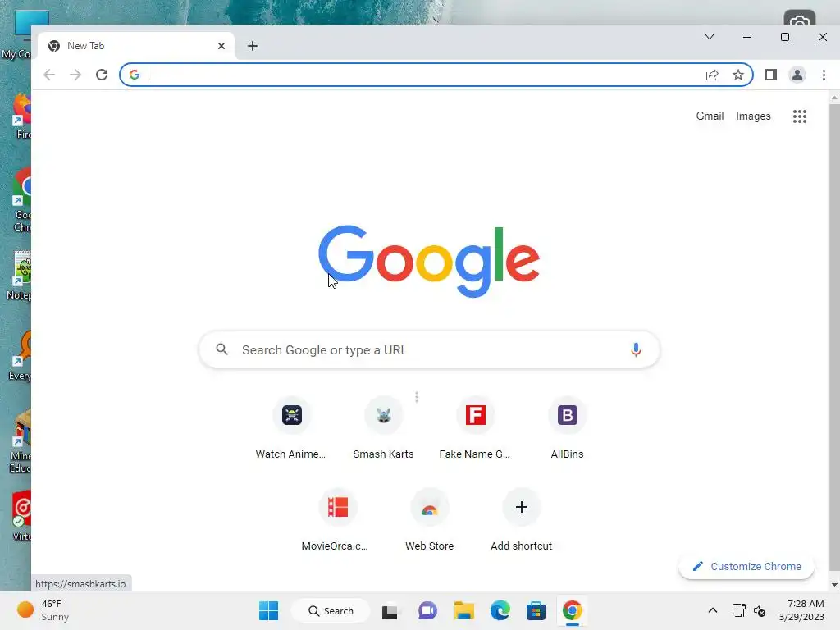The width and height of the screenshot is (840, 630).
Task: Click the Search Google or type a URL box
Action: coord(429,349)
